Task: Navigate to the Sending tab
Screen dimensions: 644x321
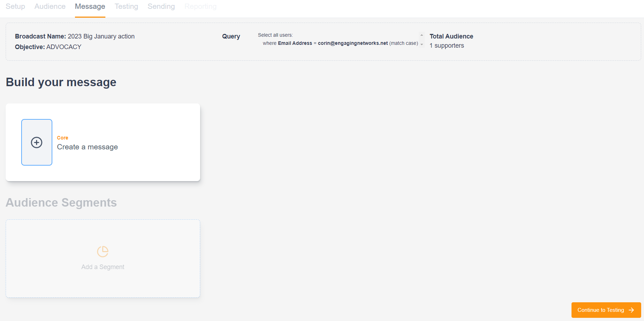Action: (161, 6)
